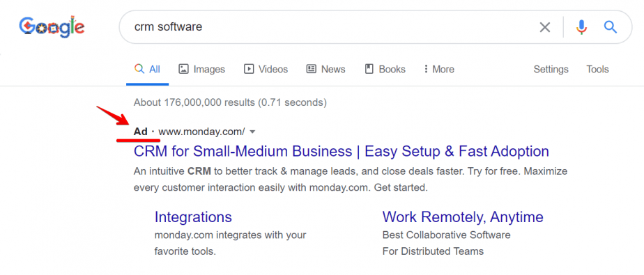
Task: Expand the More menu
Action: pyautogui.click(x=439, y=70)
